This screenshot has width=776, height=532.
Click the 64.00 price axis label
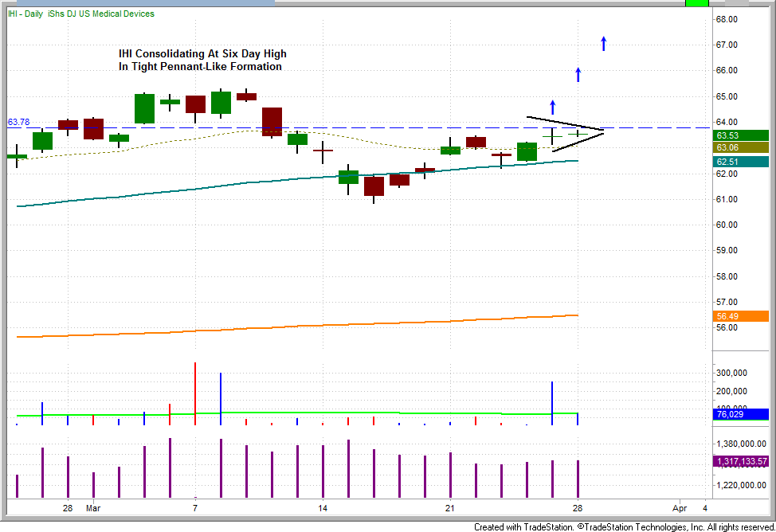point(727,122)
